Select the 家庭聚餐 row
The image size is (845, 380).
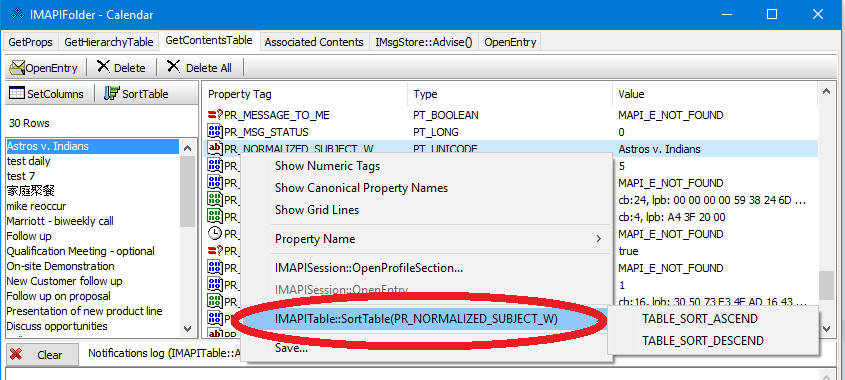tap(93, 191)
